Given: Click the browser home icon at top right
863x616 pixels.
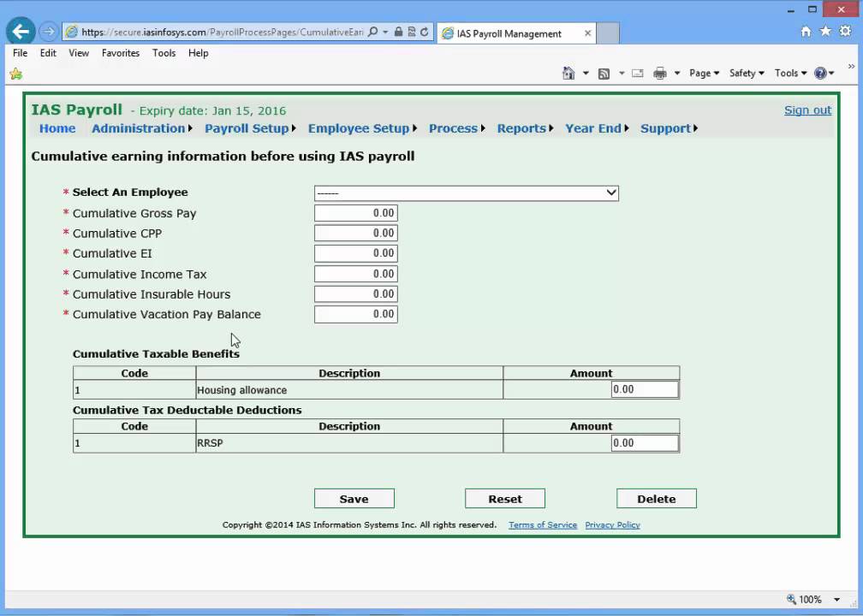Looking at the screenshot, I should click(x=806, y=32).
